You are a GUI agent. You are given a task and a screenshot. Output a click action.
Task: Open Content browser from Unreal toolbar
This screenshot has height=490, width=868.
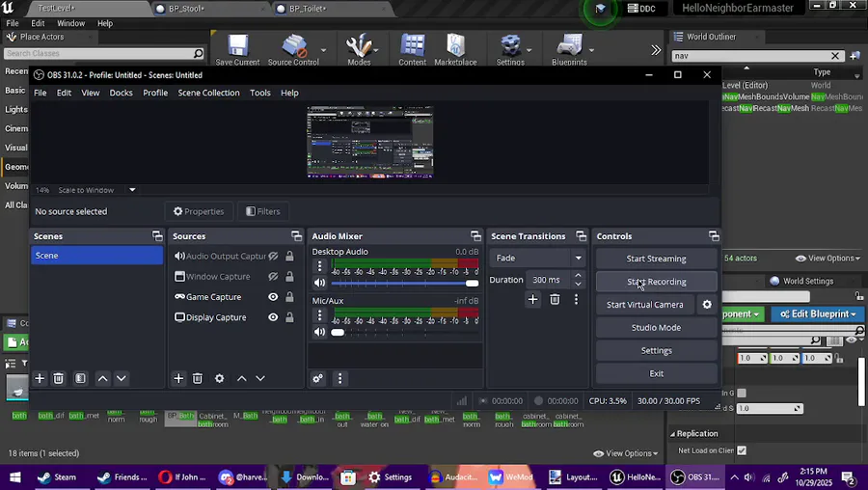tap(413, 50)
